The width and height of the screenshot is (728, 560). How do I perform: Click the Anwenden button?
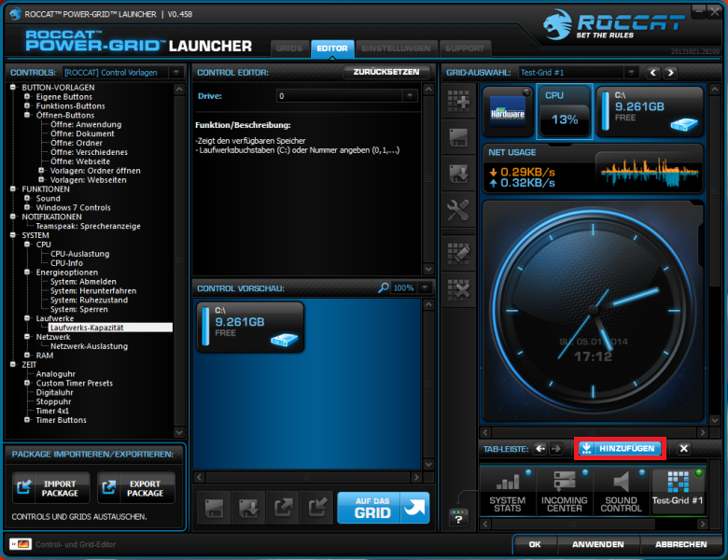coord(597,544)
